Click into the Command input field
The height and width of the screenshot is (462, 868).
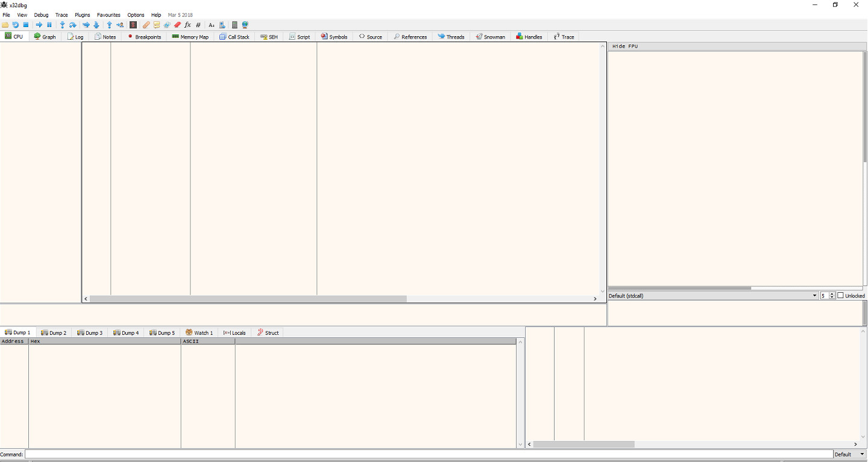(429, 454)
